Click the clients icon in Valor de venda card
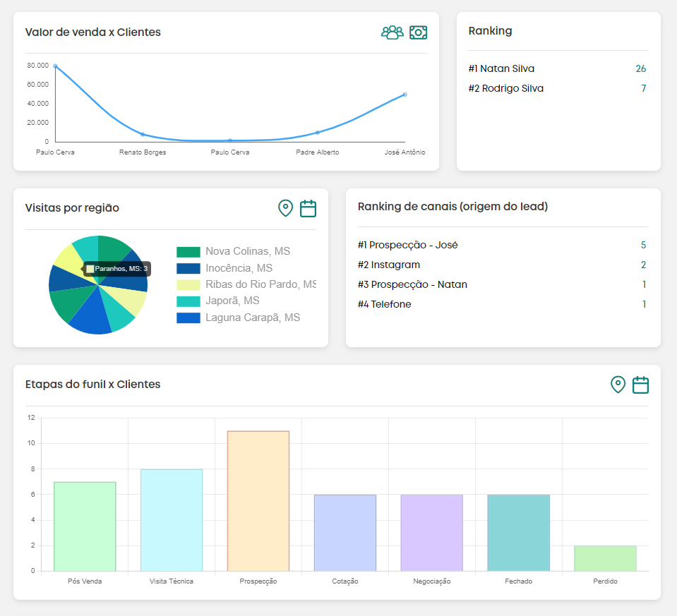 [x=392, y=32]
